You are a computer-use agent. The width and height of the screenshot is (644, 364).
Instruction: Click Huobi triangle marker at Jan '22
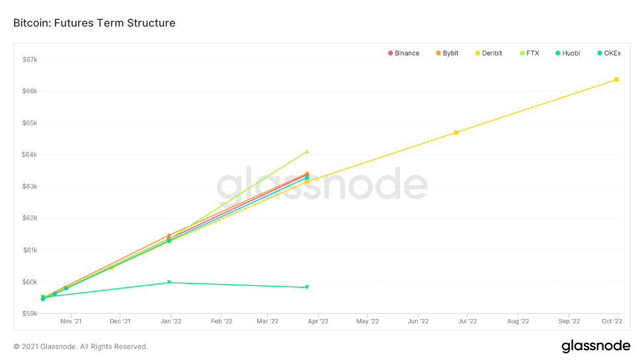click(169, 283)
